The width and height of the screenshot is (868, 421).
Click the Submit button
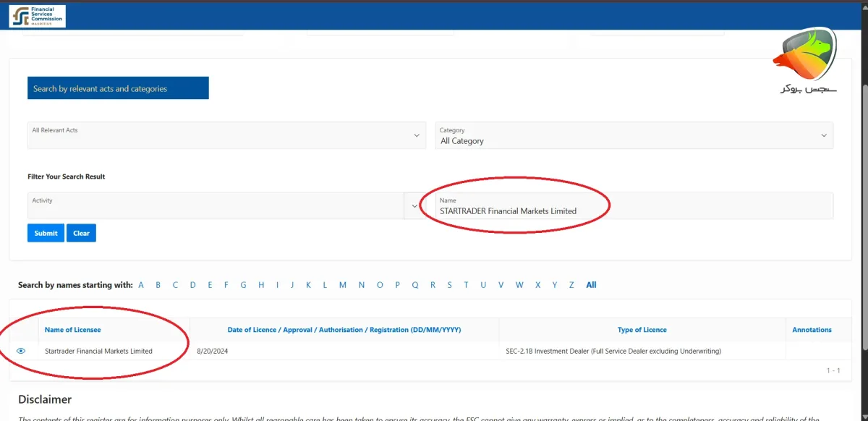pyautogui.click(x=46, y=233)
